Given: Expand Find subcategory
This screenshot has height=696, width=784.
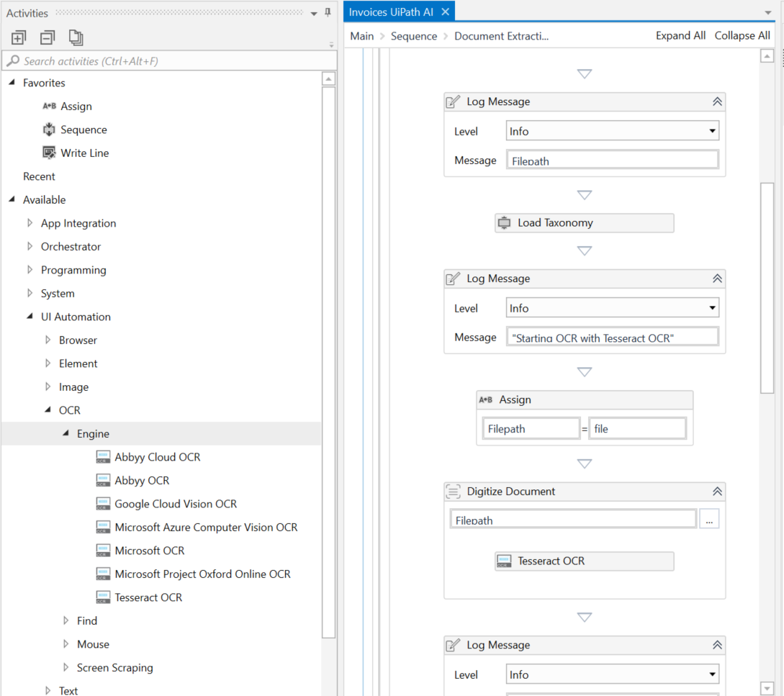Looking at the screenshot, I should (66, 620).
